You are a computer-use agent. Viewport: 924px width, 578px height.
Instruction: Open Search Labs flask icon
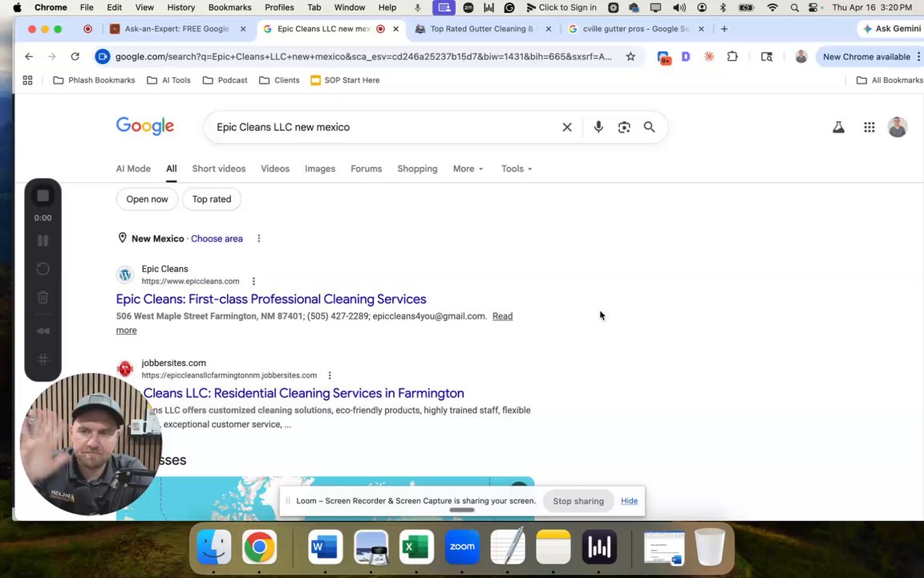click(838, 127)
